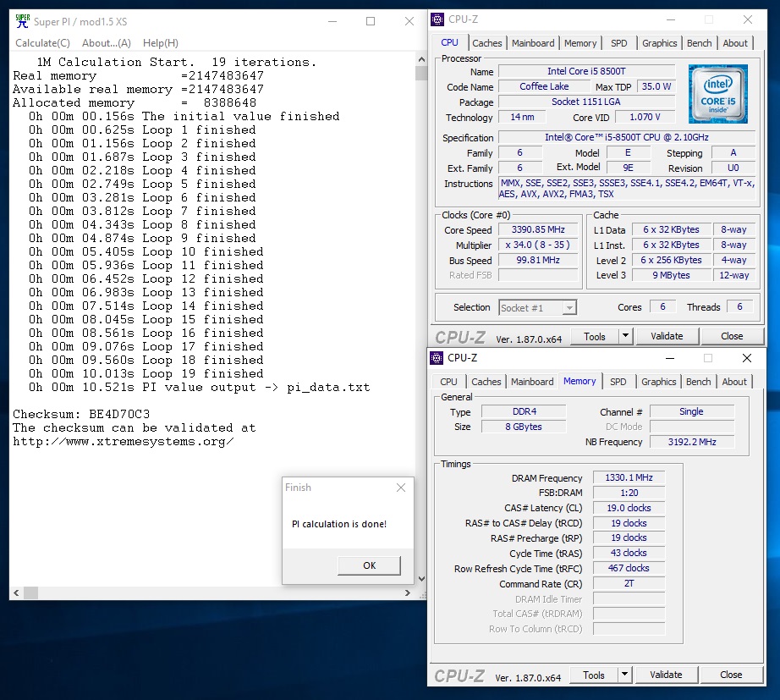Click the Intel Core i5 inside logo
The width and height of the screenshot is (780, 700).
717,94
